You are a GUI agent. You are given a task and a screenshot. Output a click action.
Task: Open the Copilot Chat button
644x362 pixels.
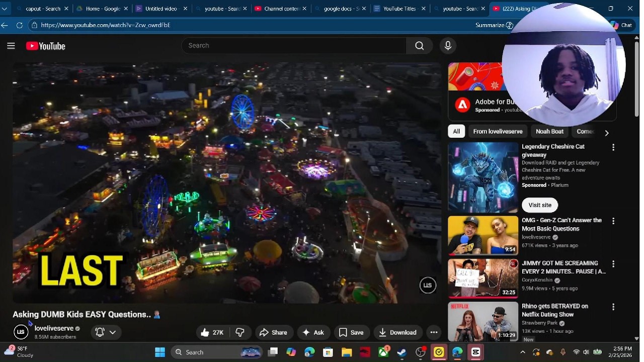pyautogui.click(x=621, y=25)
